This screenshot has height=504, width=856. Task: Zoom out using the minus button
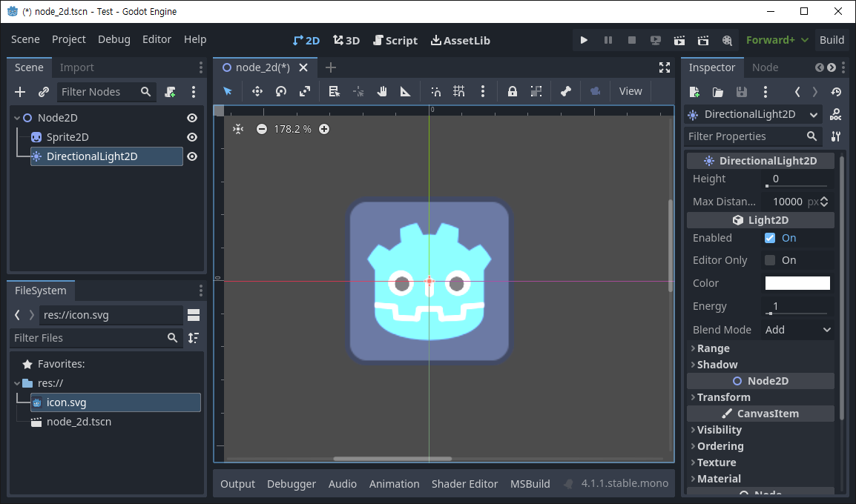(x=262, y=129)
